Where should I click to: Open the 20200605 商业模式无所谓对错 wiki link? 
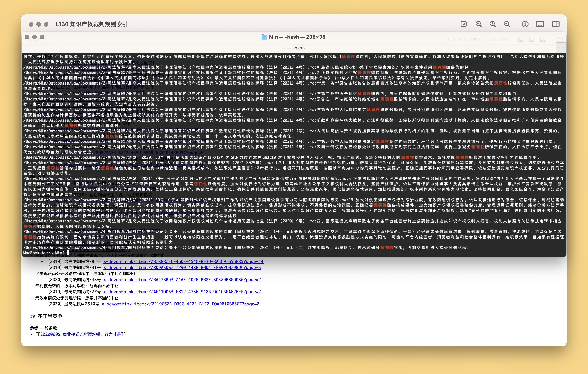[81, 334]
